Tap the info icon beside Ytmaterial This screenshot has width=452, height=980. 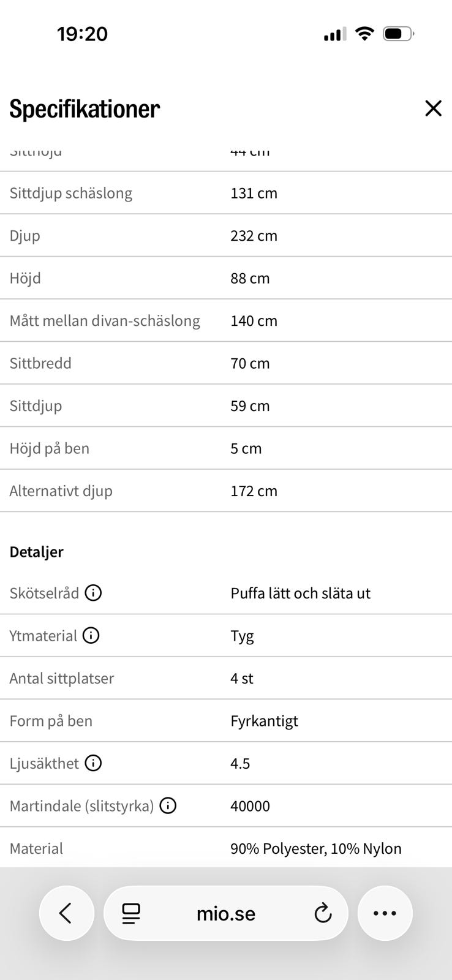click(x=91, y=635)
